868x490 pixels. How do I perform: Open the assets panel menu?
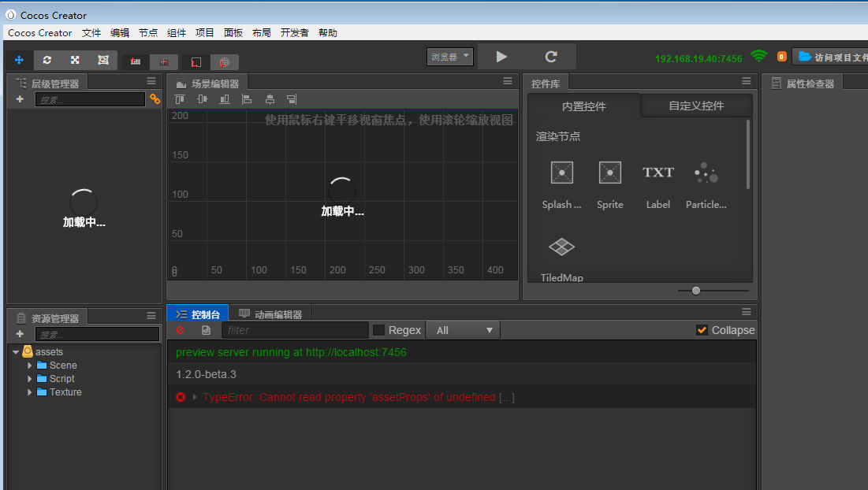click(x=151, y=316)
